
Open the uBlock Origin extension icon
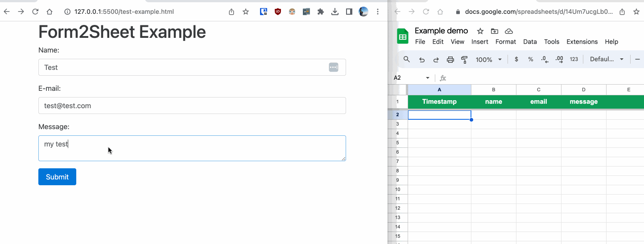pos(278,12)
